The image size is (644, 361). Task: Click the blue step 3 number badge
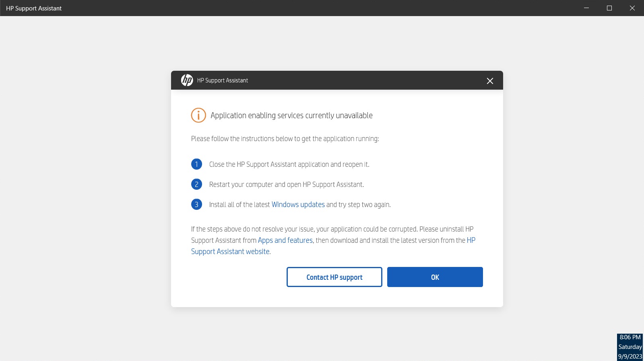click(x=196, y=205)
